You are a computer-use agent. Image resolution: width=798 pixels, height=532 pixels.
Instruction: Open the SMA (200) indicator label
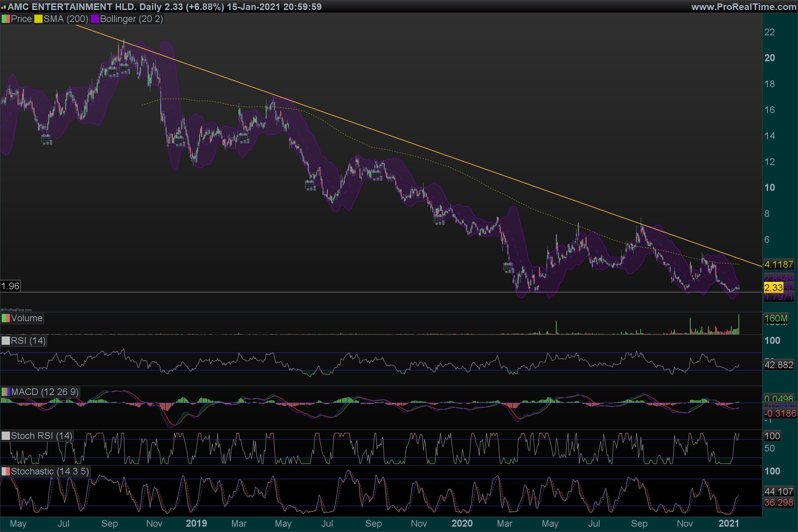[66, 19]
